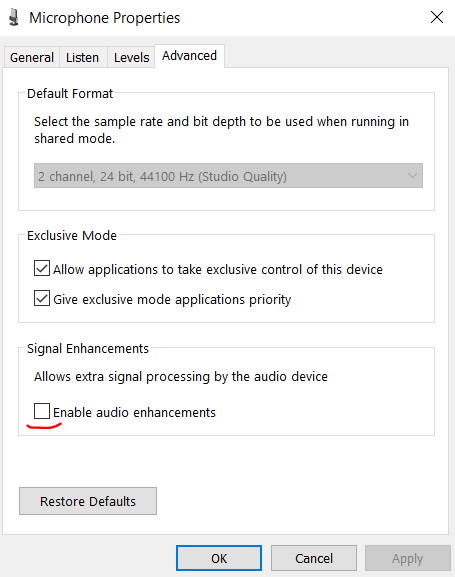This screenshot has height=577, width=455.
Task: Click the Apply button
Action: [408, 558]
